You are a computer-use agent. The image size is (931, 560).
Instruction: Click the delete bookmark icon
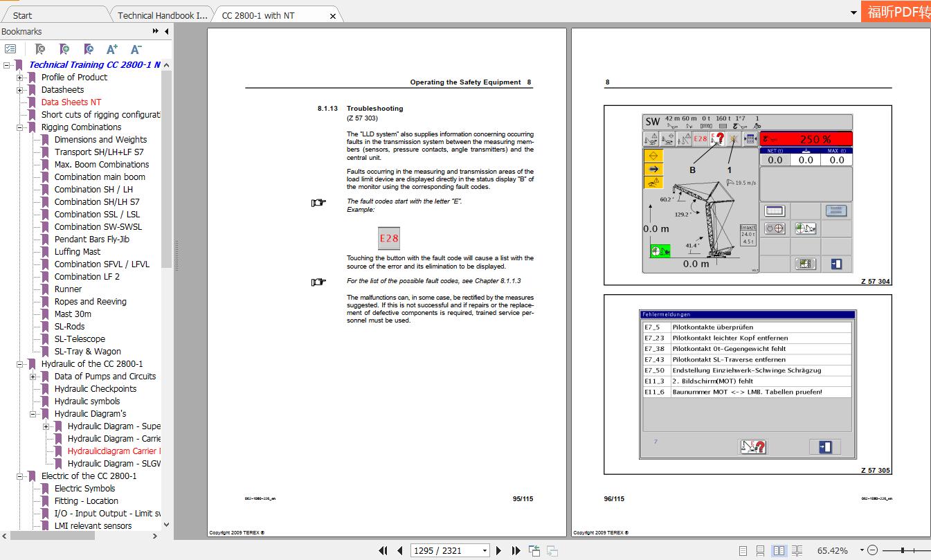(40, 49)
